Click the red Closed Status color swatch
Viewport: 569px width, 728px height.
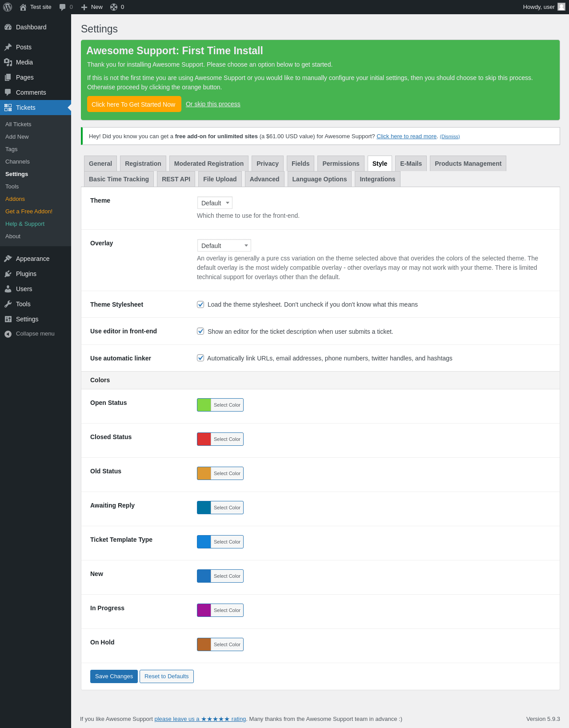point(204,439)
